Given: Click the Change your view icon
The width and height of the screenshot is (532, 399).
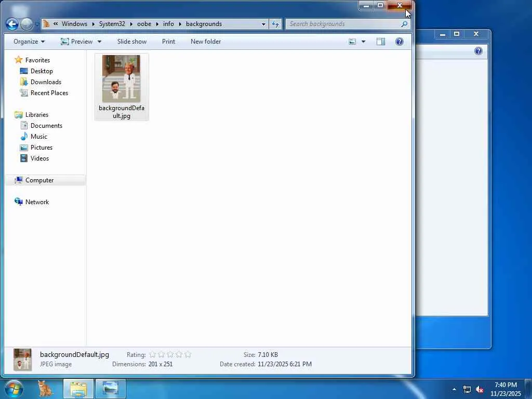Looking at the screenshot, I should pyautogui.click(x=353, y=42).
